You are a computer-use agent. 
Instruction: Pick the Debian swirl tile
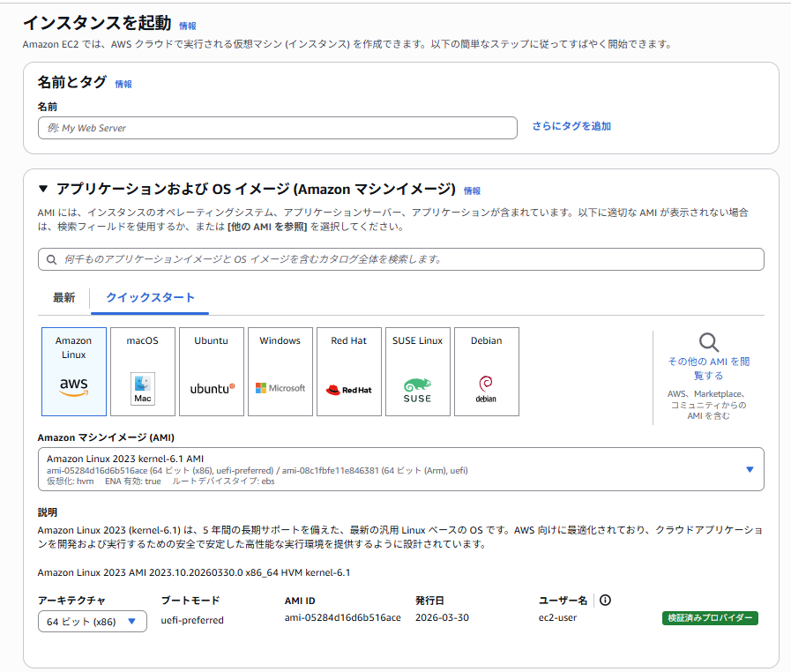pos(486,371)
